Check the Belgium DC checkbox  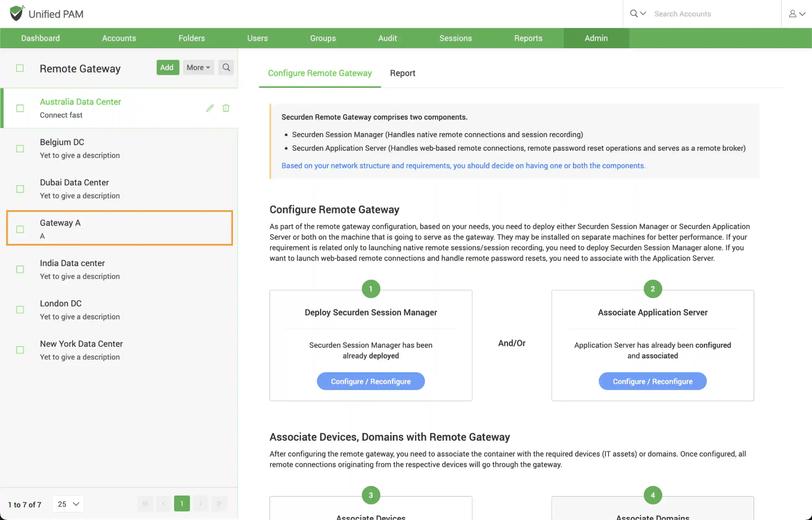coord(20,149)
